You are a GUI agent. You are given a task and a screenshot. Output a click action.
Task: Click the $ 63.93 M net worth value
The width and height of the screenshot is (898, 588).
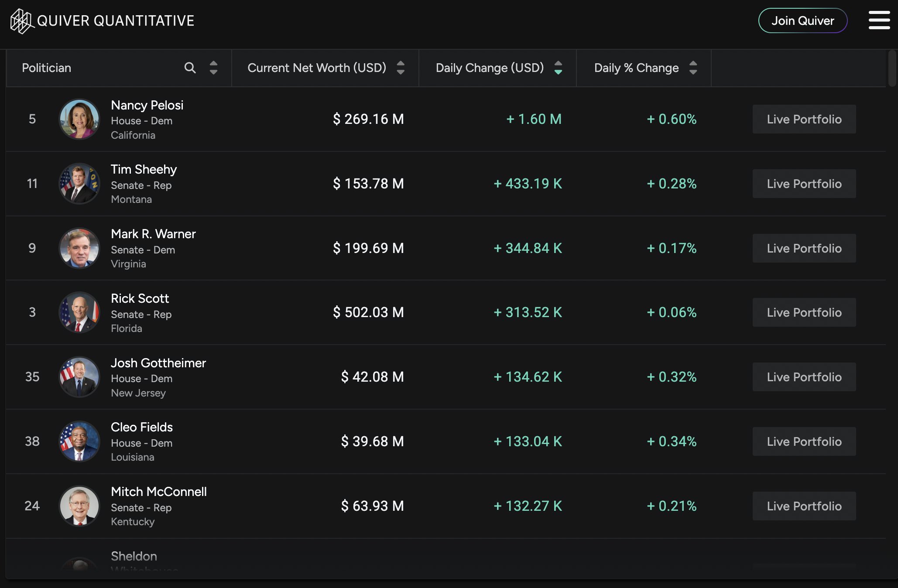[372, 506]
